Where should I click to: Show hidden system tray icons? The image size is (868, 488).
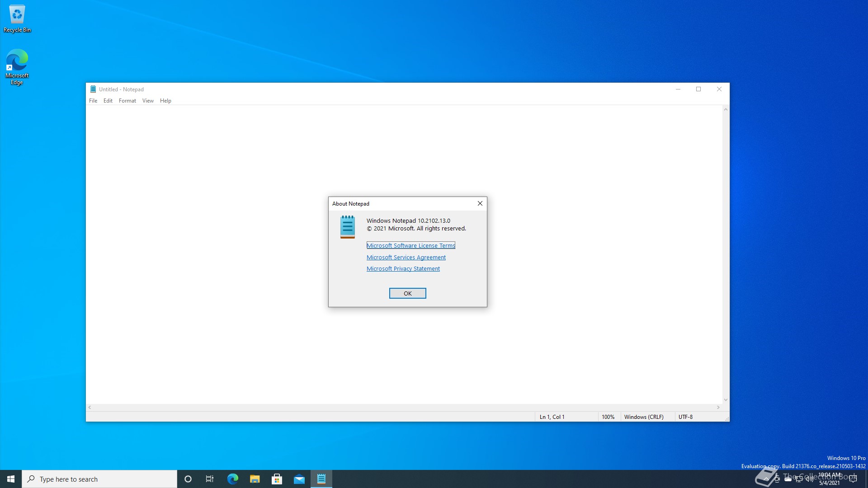[x=766, y=479]
